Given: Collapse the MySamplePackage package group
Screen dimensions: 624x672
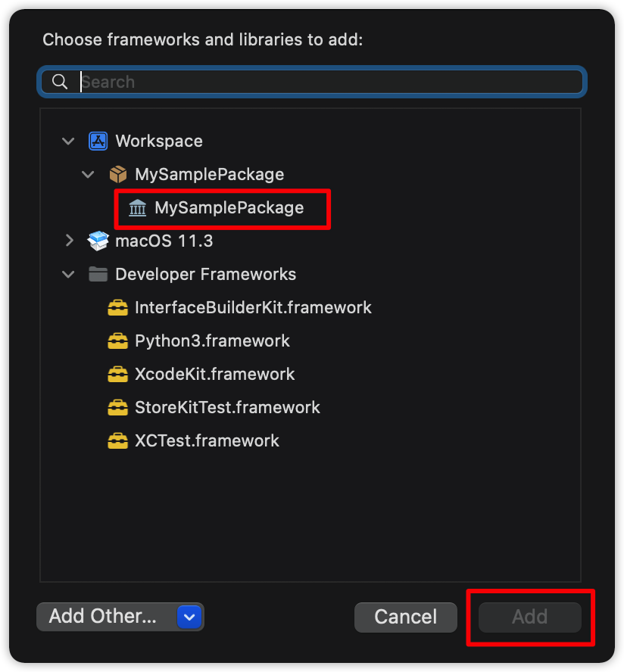Looking at the screenshot, I should point(89,174).
